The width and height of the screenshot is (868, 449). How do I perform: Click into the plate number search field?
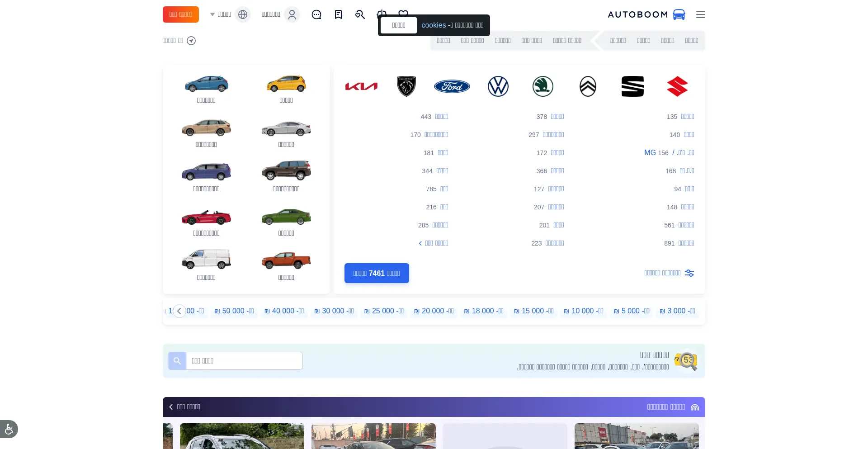coord(245,361)
